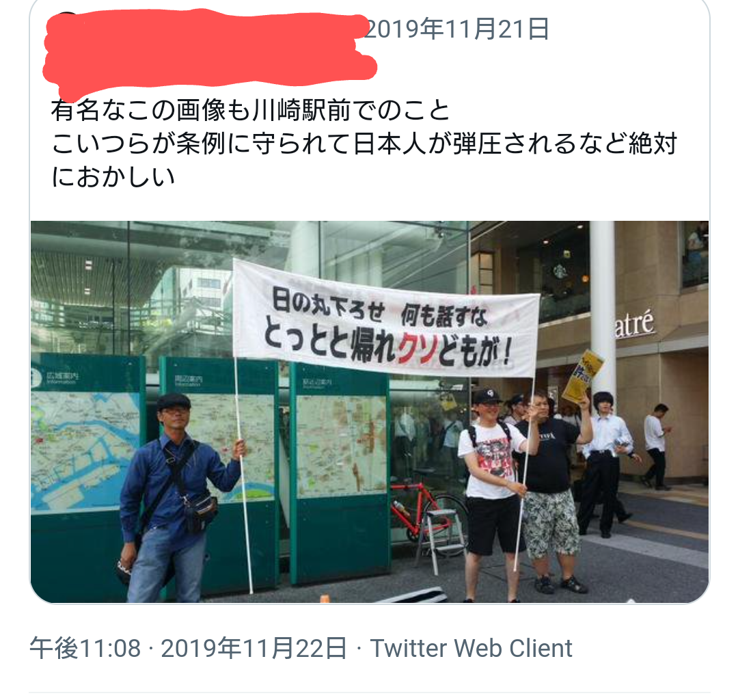Click the tweet line starting こいつらが条例に

click(364, 144)
